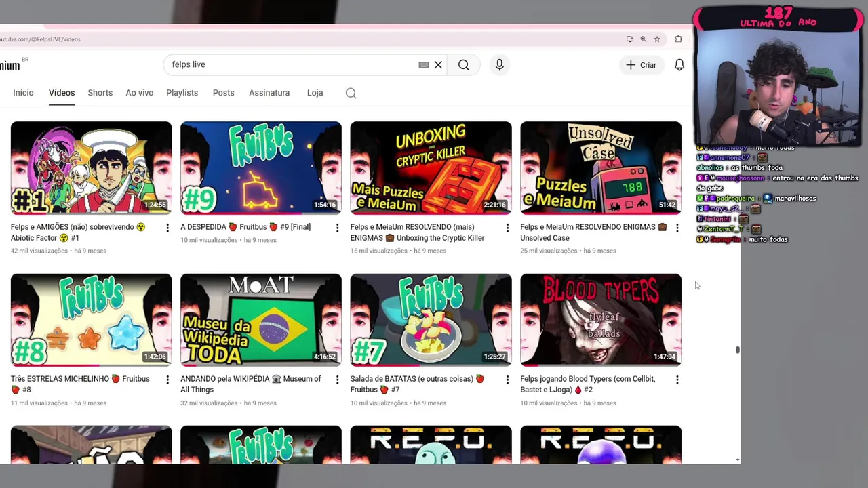Click title Salada de BATATAS Fruitbus #7
The image size is (868, 488).
[418, 384]
